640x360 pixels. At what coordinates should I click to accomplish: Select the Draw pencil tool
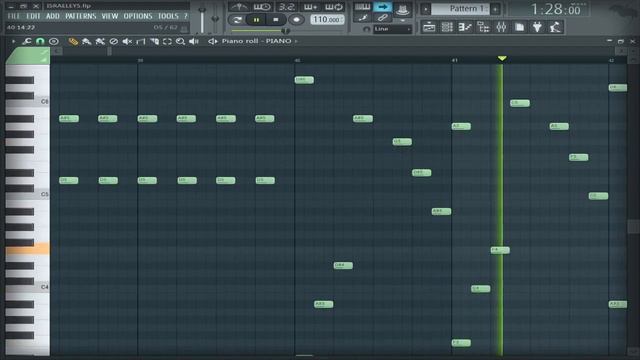(73, 41)
